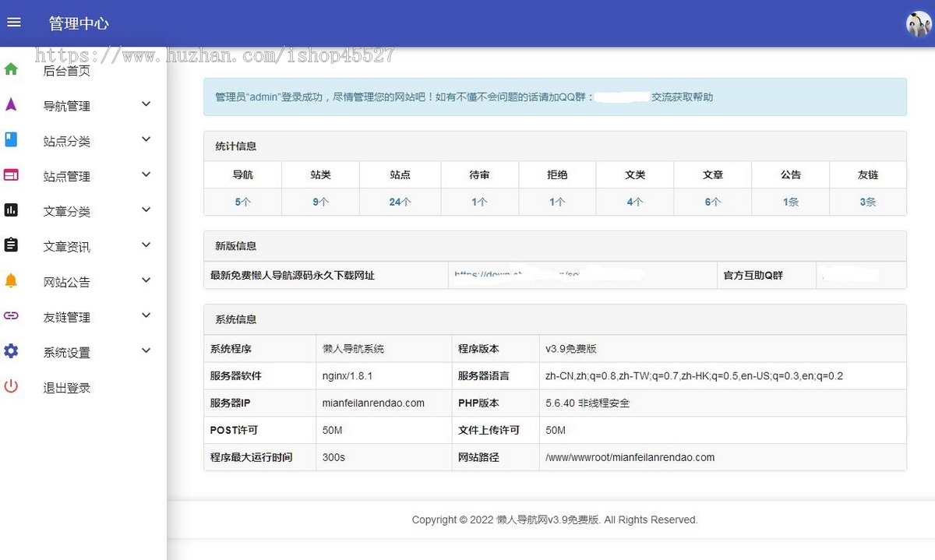Click the green home icon
This screenshot has width=935, height=560.
click(x=11, y=69)
